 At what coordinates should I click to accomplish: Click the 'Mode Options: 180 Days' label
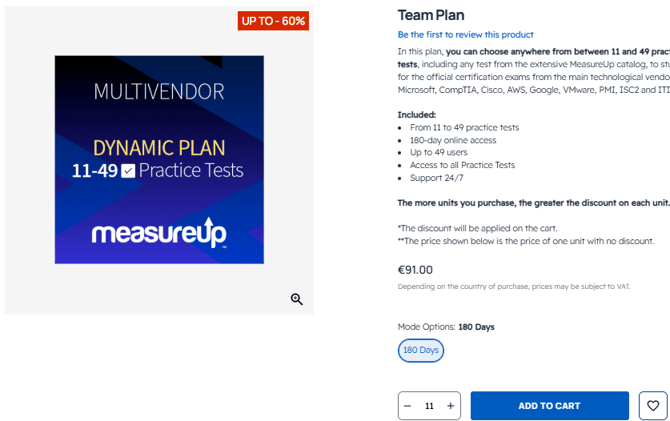click(445, 327)
